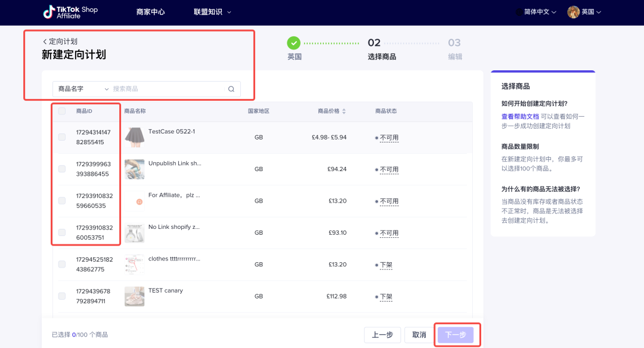The width and height of the screenshot is (644, 348).
Task: Open the 简体中文 language dropdown
Action: pyautogui.click(x=540, y=12)
